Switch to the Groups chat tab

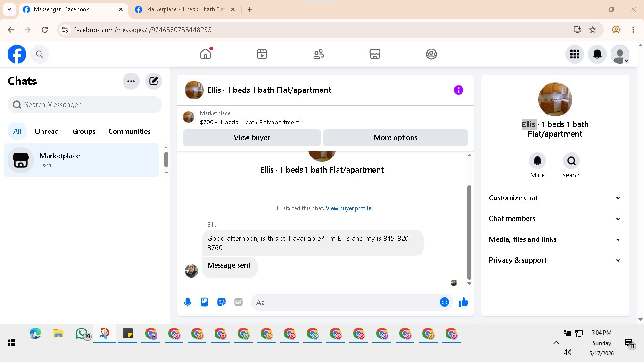pos(84,132)
